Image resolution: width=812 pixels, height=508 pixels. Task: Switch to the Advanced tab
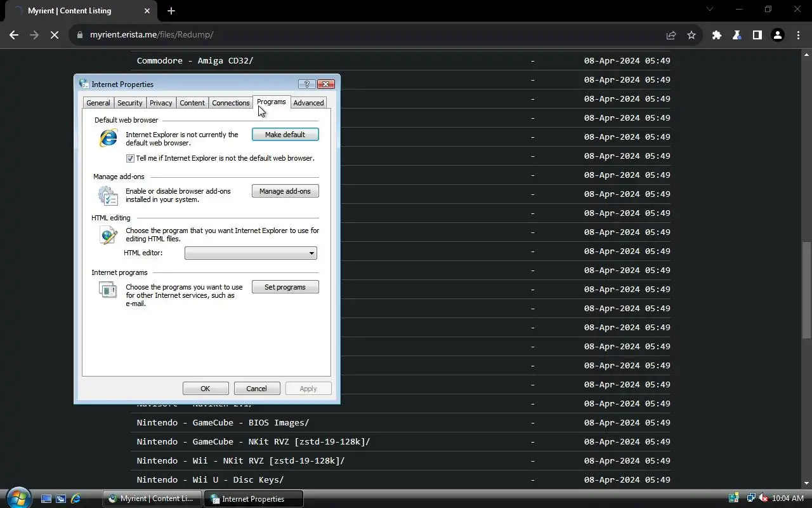coord(309,103)
